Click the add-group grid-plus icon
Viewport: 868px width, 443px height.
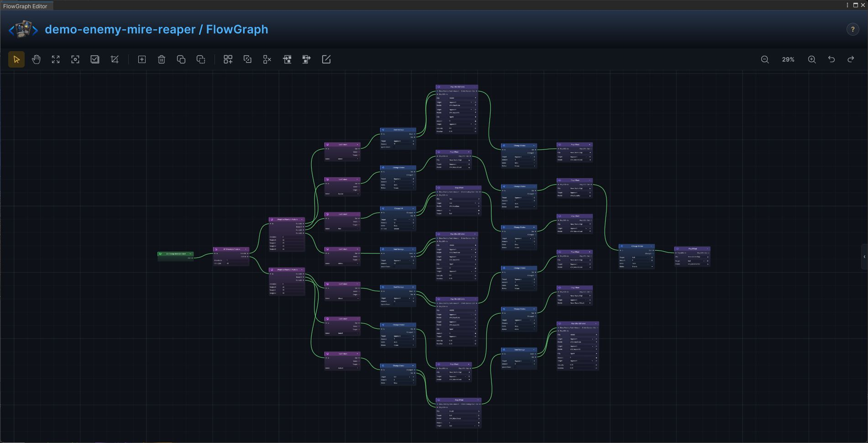[228, 59]
